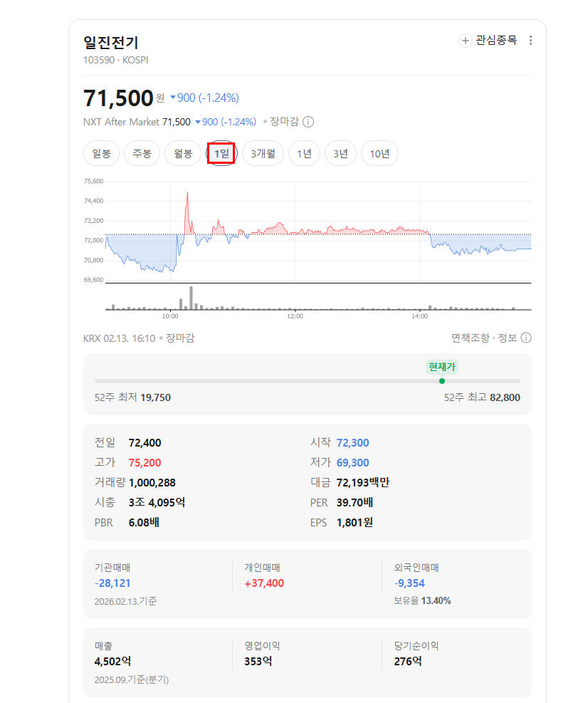Click the 관심종목 label
Image resolution: width=588 pixels, height=703 pixels.
[x=496, y=41]
